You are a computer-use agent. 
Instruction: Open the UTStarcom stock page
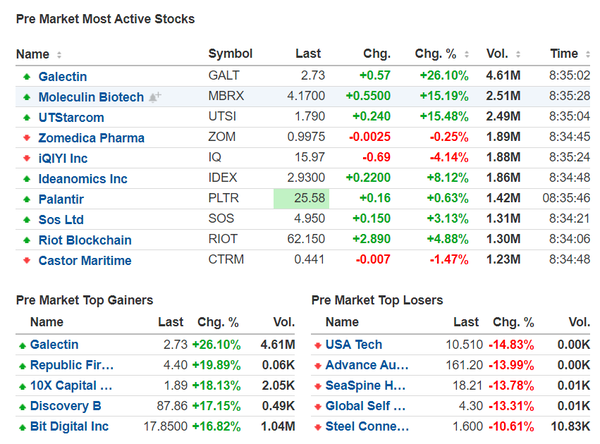pos(70,118)
